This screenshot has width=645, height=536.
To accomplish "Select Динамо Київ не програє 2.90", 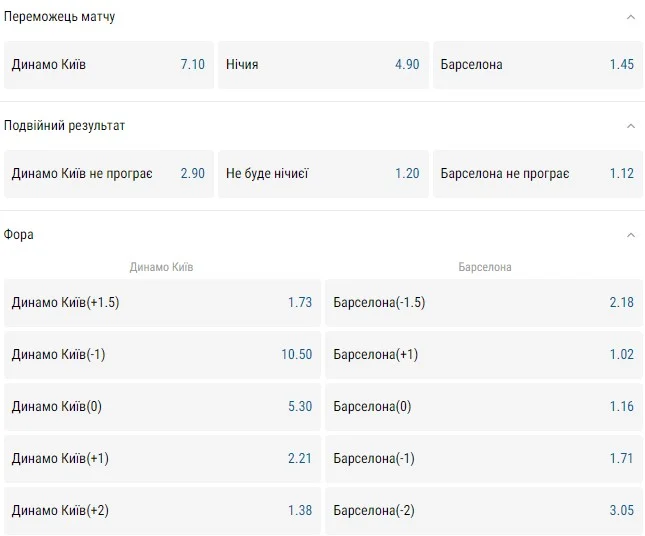I will 109,174.
